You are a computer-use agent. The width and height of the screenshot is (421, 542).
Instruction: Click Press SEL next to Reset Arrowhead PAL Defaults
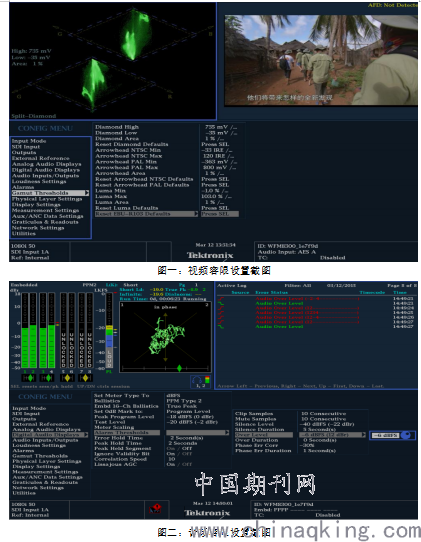tap(215, 185)
